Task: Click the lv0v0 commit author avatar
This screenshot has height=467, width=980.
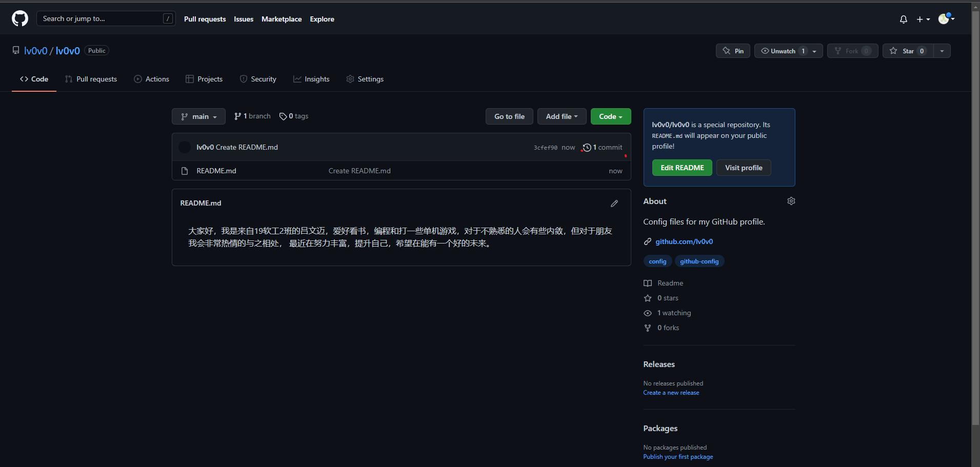Action: (185, 147)
